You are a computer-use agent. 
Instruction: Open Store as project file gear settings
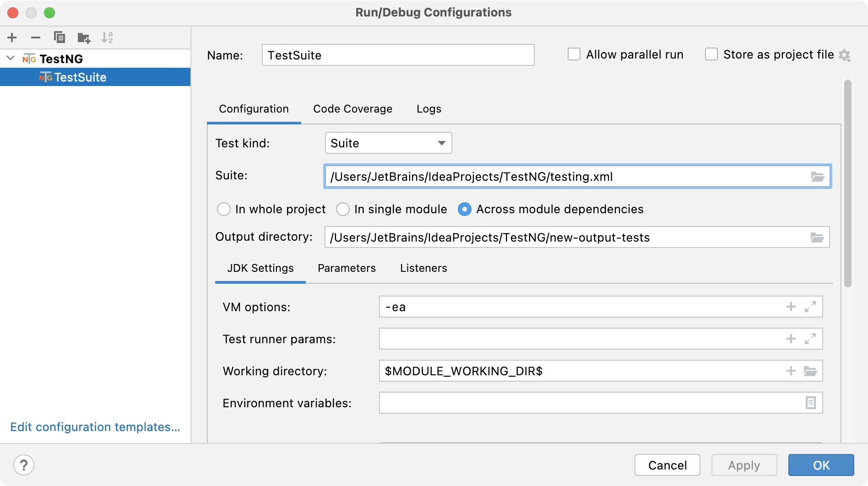pyautogui.click(x=845, y=55)
